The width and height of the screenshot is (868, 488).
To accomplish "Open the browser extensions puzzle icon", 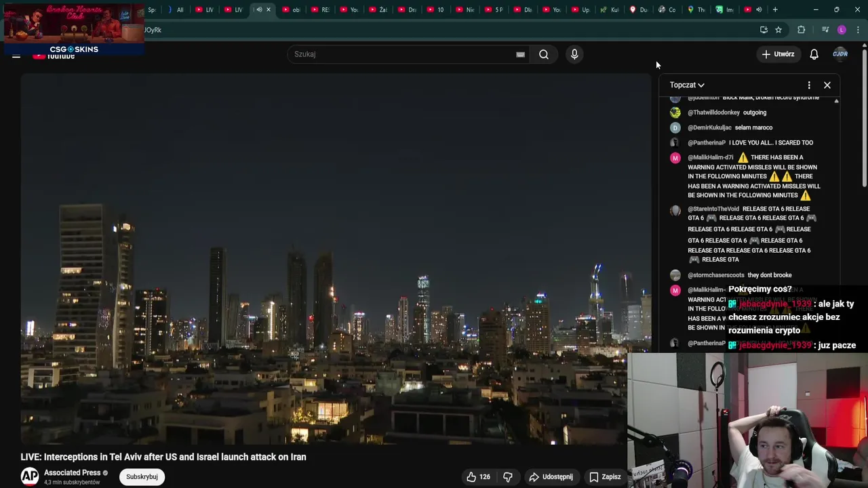I will (x=801, y=30).
